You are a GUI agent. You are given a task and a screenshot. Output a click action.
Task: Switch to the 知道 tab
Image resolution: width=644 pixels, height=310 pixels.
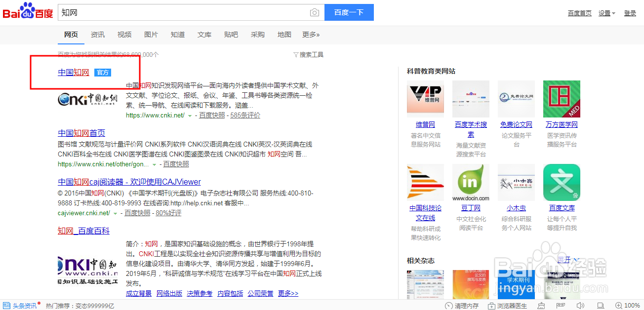tap(178, 35)
